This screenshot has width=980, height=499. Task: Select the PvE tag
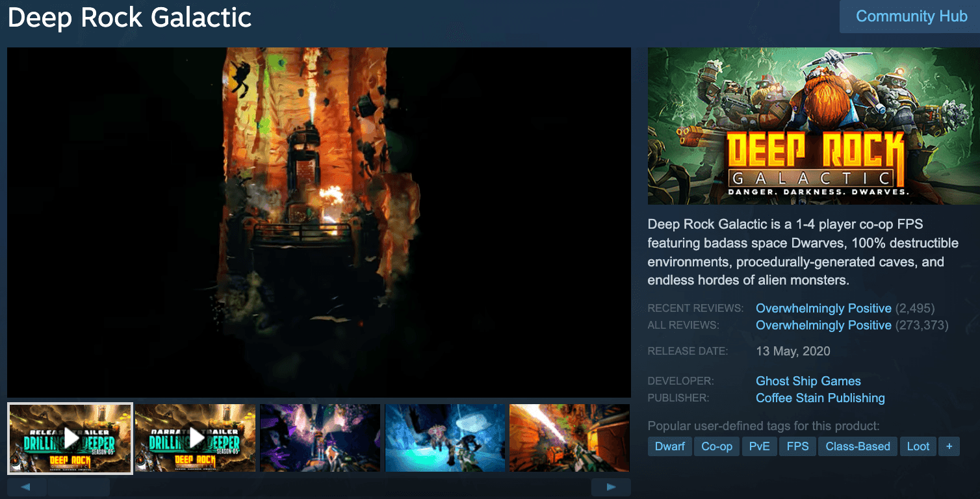[759, 446]
